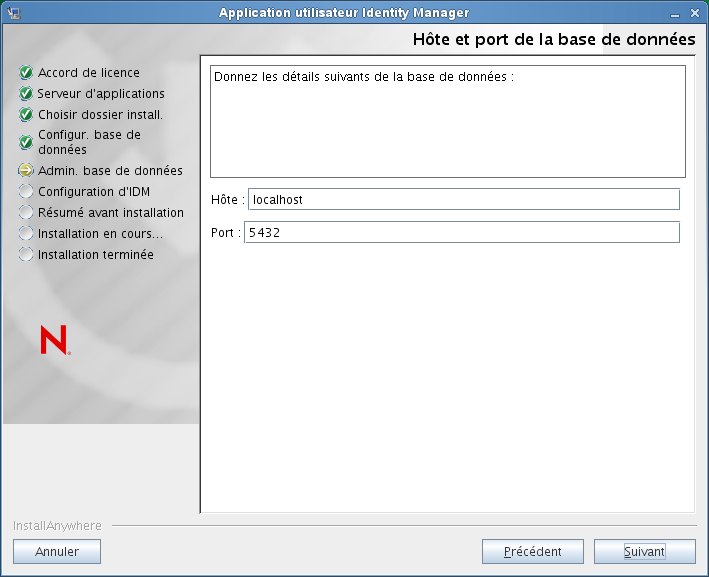Select the step label Configur. base de données

point(90,142)
